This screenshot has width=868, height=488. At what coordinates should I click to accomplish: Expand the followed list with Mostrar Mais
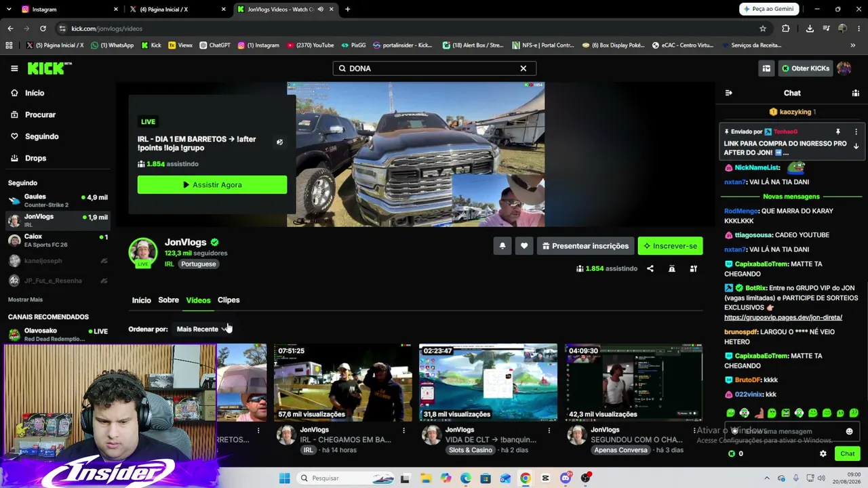click(25, 300)
